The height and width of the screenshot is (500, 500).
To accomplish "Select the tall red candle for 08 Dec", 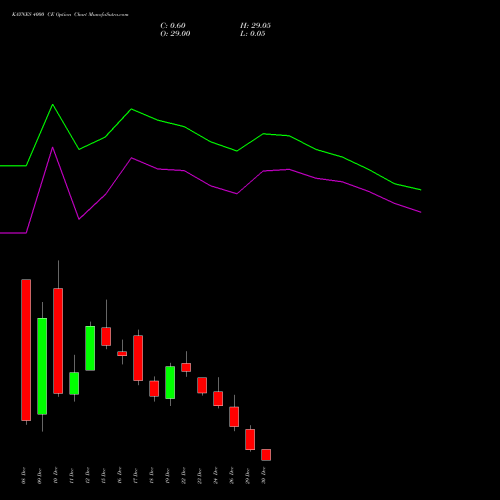I will 26,350.
